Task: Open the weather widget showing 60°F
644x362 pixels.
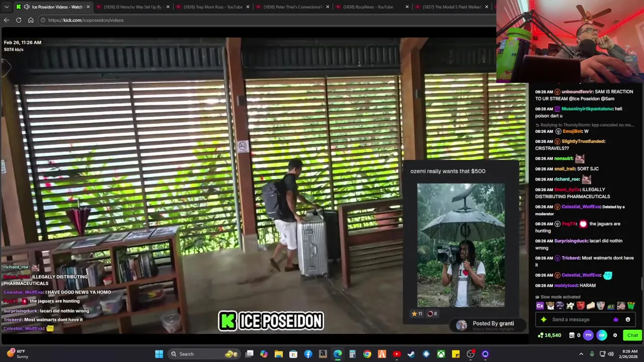Action: coord(18,354)
